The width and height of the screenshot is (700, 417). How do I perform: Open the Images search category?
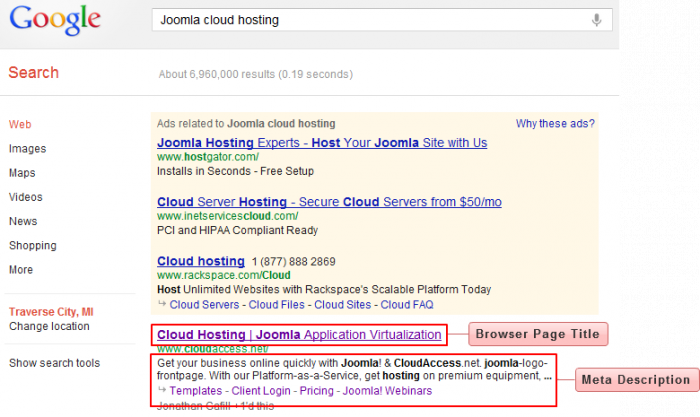pyautogui.click(x=27, y=149)
